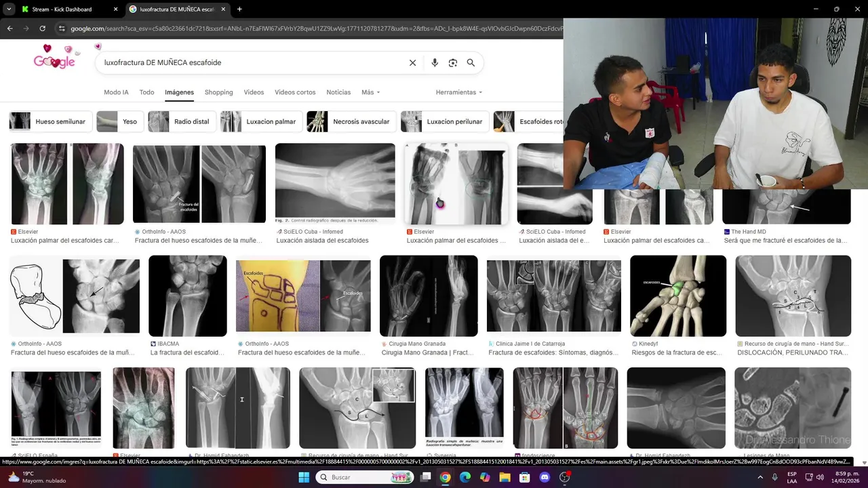This screenshot has height=488, width=868.
Task: Open Discord from the taskbar
Action: coord(545,477)
